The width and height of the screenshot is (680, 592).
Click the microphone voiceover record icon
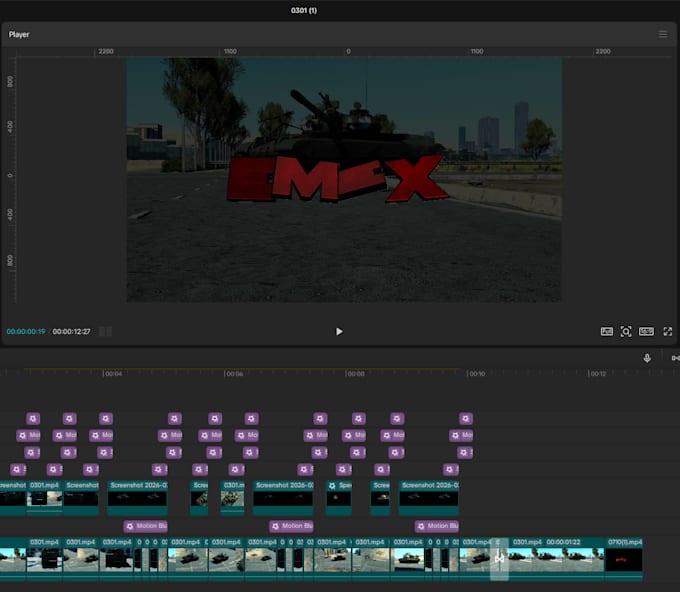point(647,358)
